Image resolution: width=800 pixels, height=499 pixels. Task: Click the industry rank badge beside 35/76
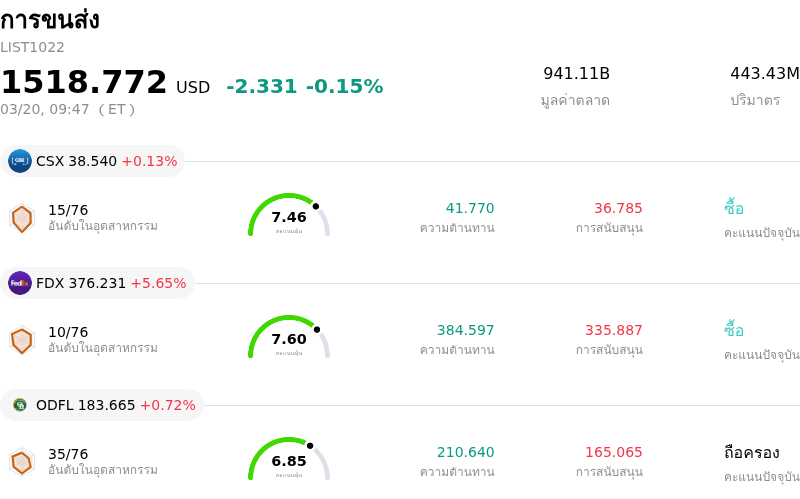click(x=22, y=462)
